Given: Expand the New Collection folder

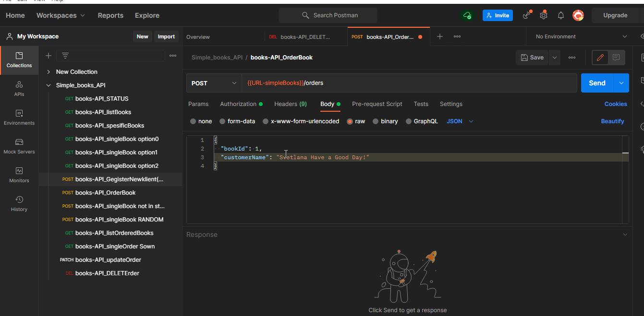Looking at the screenshot, I should tap(49, 72).
